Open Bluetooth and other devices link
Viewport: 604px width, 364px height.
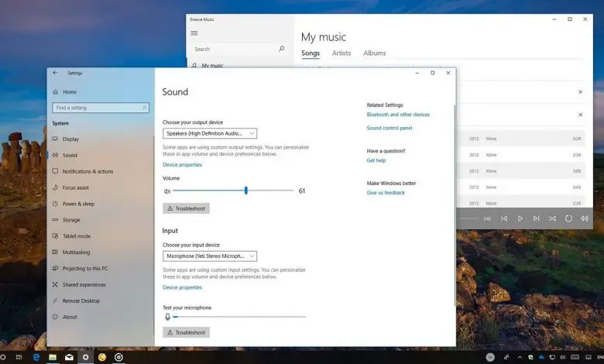[x=398, y=115]
